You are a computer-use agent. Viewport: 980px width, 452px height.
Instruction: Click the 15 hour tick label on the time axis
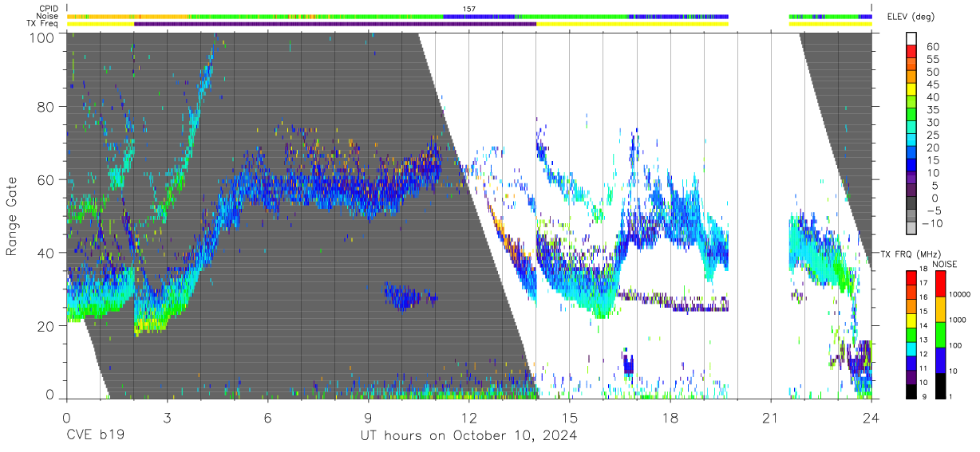(570, 417)
